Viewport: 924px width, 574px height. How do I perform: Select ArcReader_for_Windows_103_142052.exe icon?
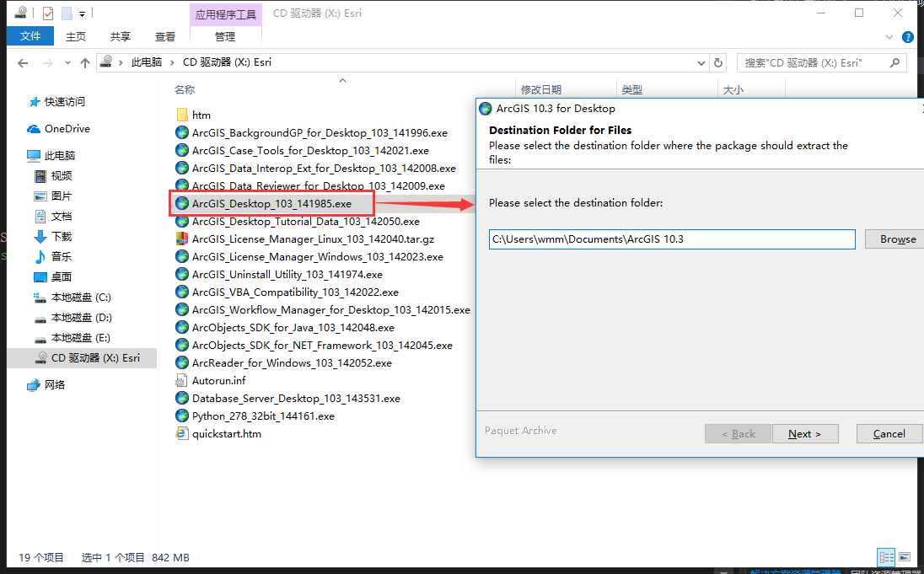click(x=182, y=362)
